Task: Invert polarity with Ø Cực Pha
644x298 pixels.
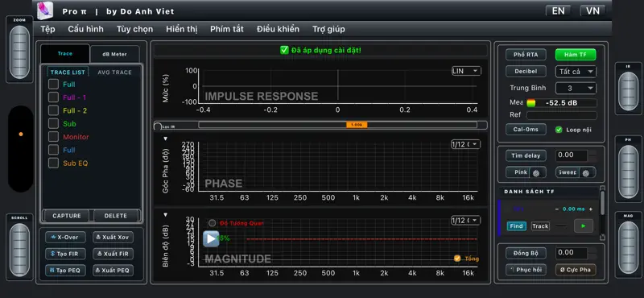Action: click(x=576, y=270)
